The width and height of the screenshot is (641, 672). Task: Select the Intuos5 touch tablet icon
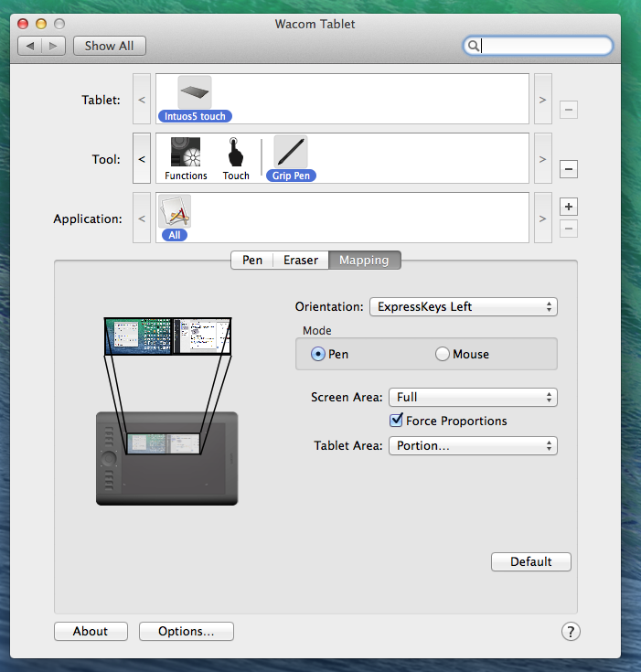(x=195, y=92)
